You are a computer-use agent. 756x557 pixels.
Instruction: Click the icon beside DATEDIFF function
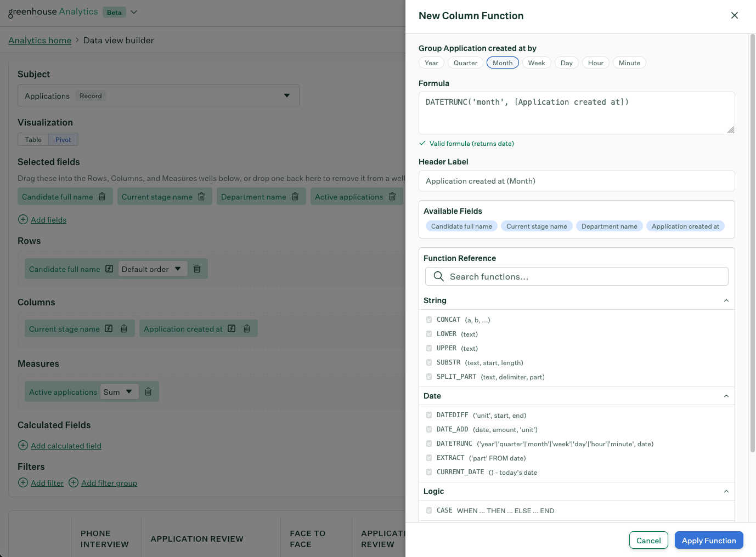point(429,415)
